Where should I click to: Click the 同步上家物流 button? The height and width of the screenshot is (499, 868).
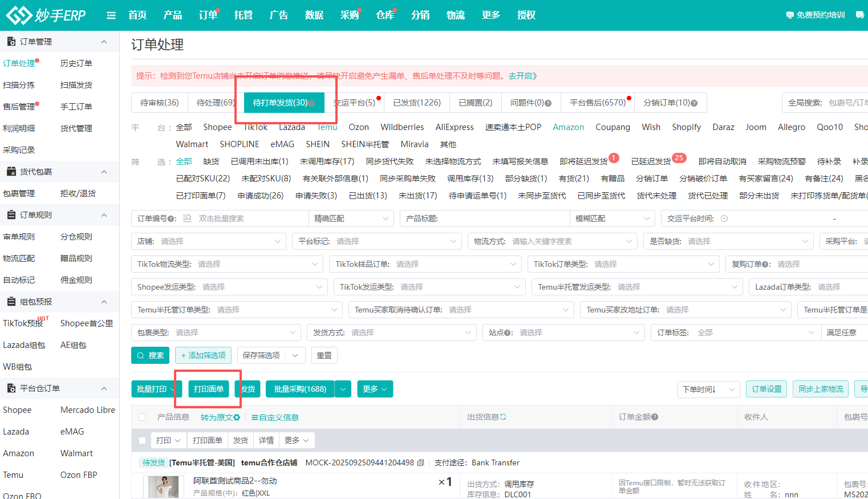pos(821,389)
